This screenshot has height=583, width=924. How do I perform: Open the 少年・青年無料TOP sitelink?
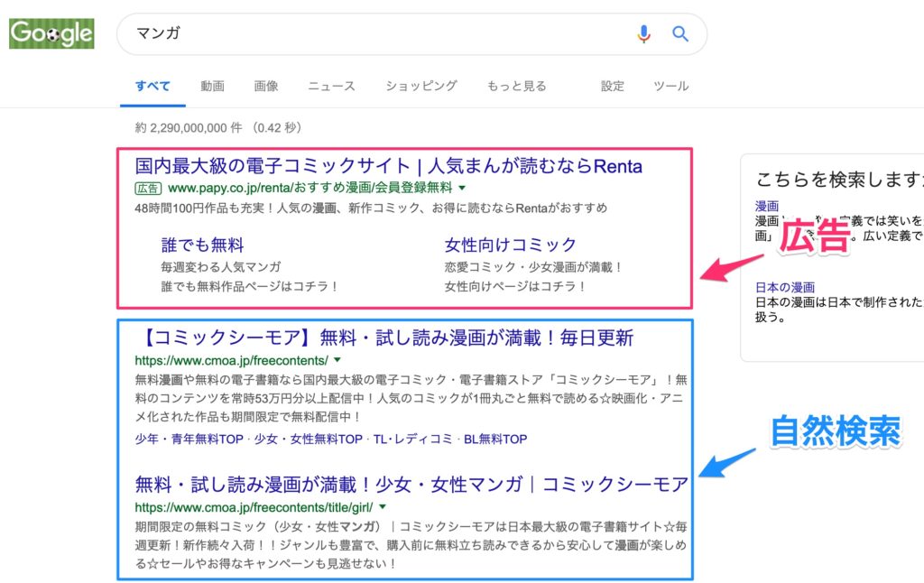pyautogui.click(x=189, y=440)
